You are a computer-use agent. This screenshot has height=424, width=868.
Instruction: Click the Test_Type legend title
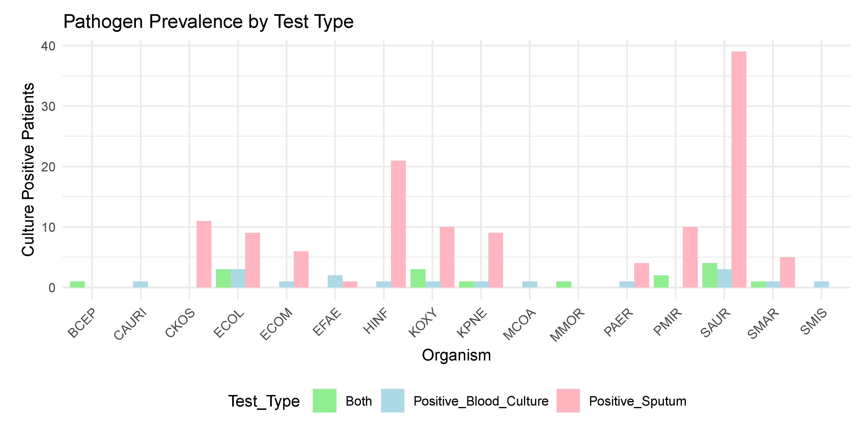(x=264, y=401)
